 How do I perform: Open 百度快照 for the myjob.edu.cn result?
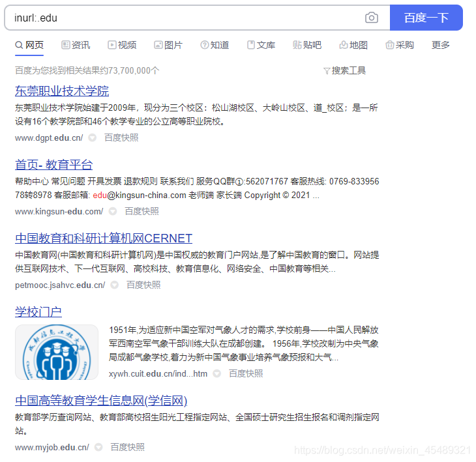tap(128, 448)
